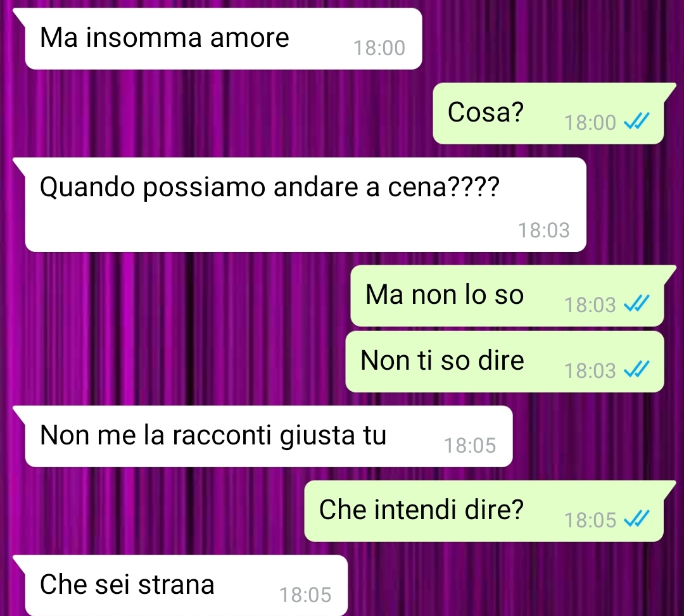Tap the 18:03 timestamp on the cena message

[543, 230]
